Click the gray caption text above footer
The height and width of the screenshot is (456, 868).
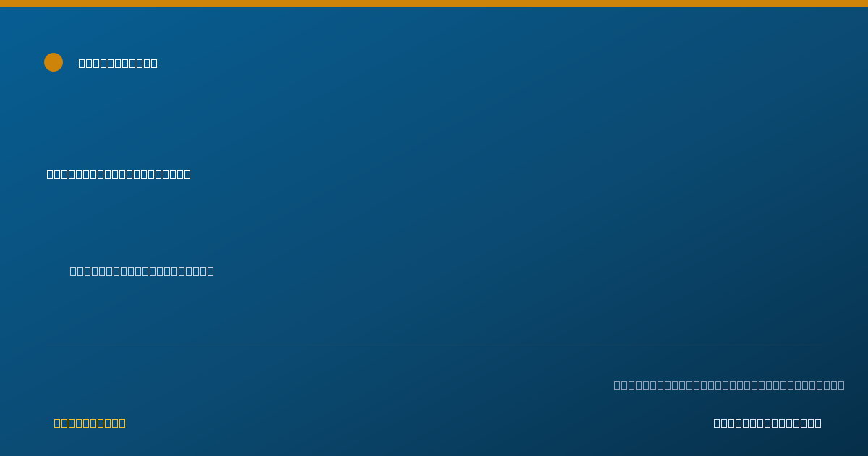pyautogui.click(x=729, y=385)
